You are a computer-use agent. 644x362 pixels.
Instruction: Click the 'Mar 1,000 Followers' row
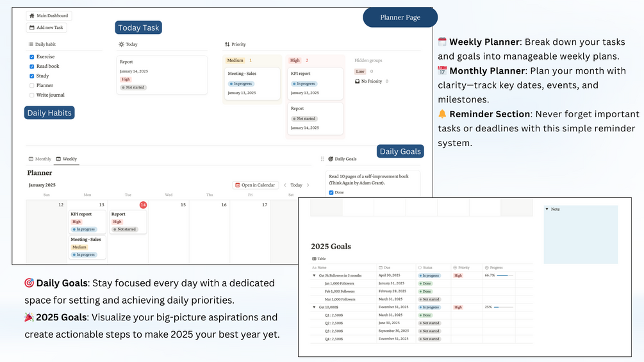[422, 299]
